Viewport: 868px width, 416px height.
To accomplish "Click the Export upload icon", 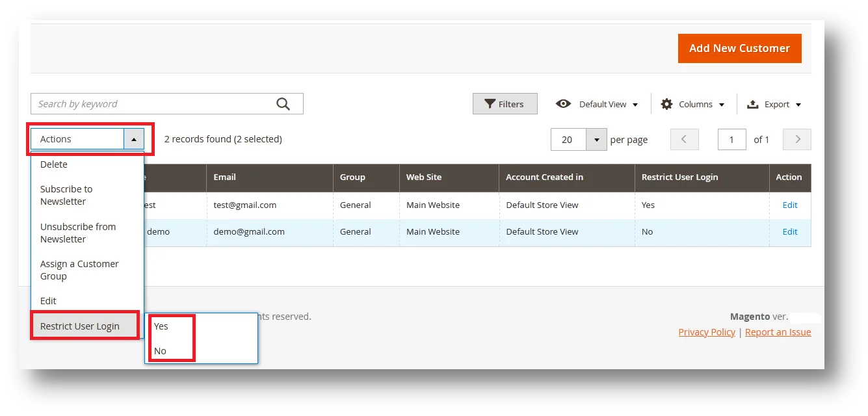I will click(752, 104).
